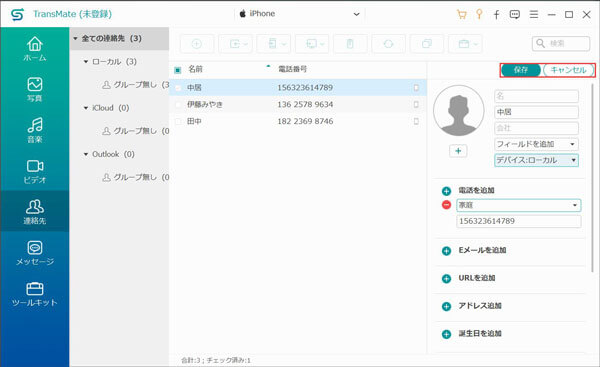The width and height of the screenshot is (600, 367).
Task: Collapse the Outlook (0) tree node
Action: (x=86, y=154)
